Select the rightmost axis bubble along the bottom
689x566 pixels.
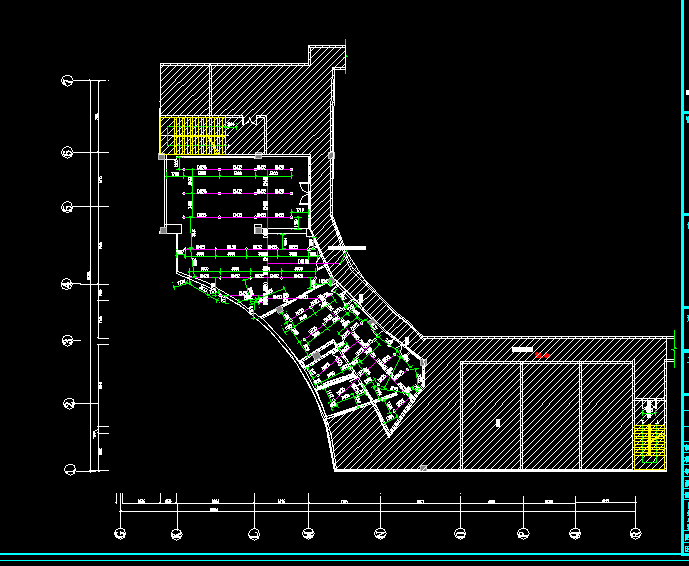634,533
